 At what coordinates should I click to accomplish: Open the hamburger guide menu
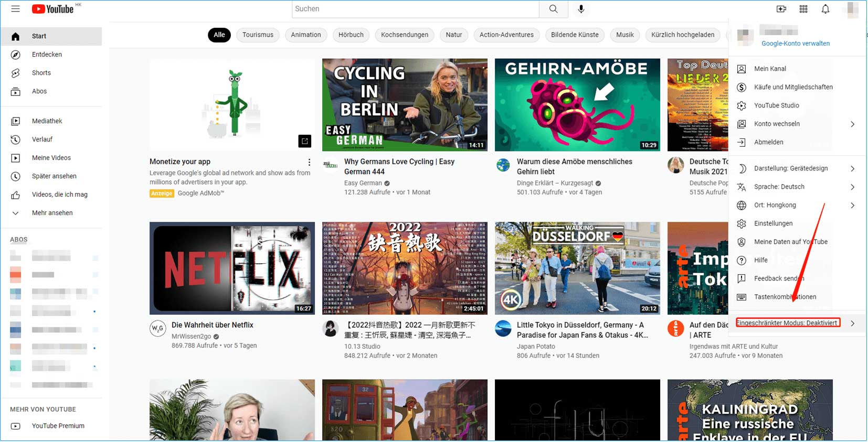coord(15,9)
